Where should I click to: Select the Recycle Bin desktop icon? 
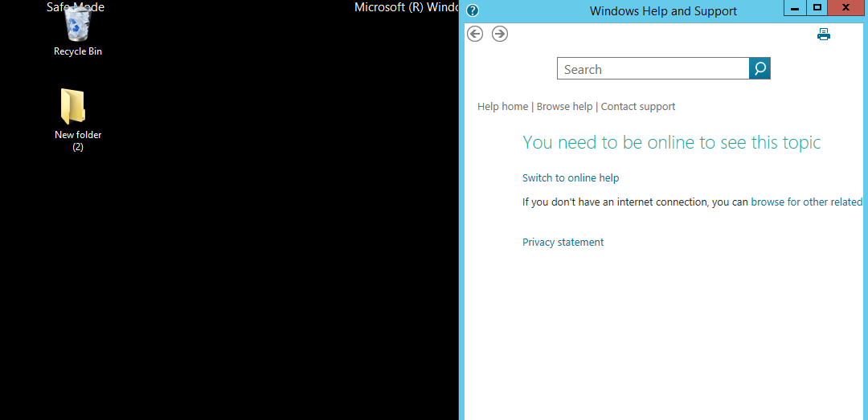click(x=78, y=31)
